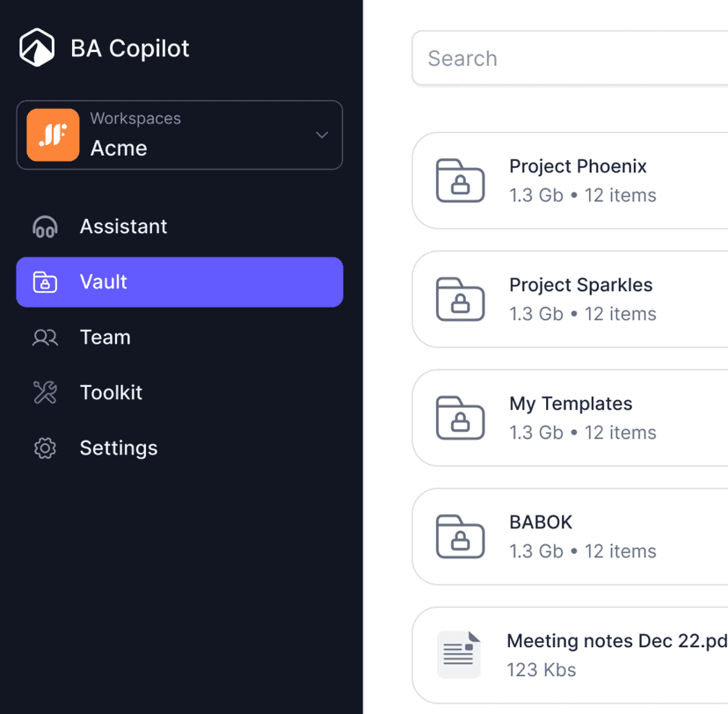728x714 pixels.
Task: Open the My Templates folder
Action: pyautogui.click(x=571, y=404)
